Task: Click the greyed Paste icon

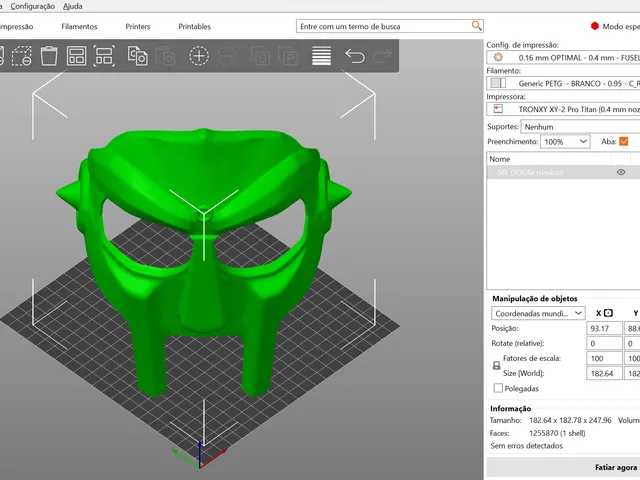Action: (165, 56)
